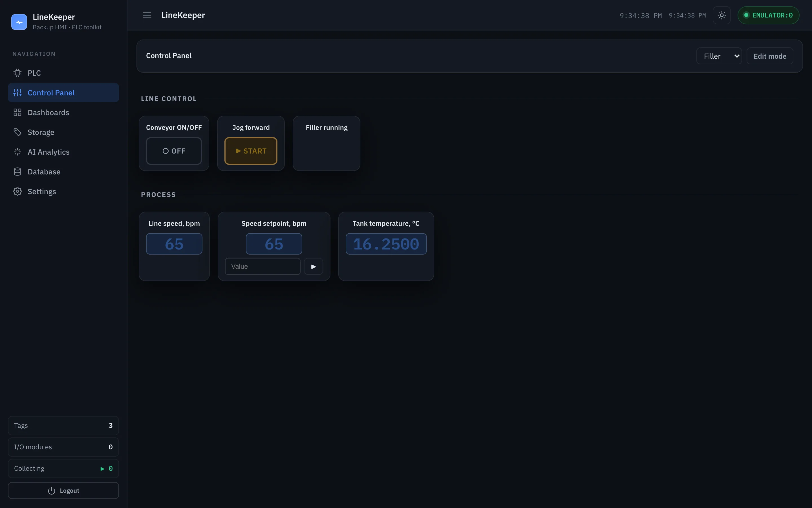The width and height of the screenshot is (812, 508).
Task: Start Jog forward with the START button
Action: [251, 151]
